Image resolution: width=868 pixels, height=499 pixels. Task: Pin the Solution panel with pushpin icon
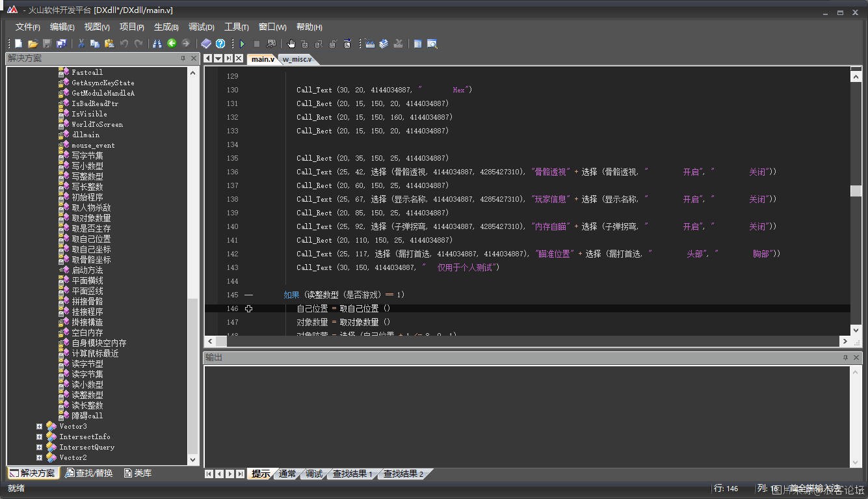[183, 59]
